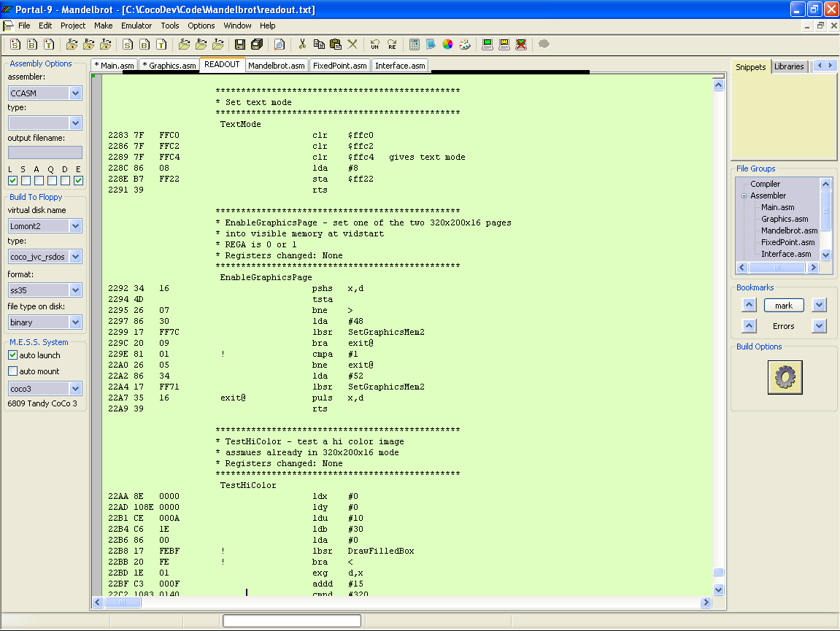The width and height of the screenshot is (840, 631).
Task: Open the empty assembly type dropdown
Action: tap(76, 123)
